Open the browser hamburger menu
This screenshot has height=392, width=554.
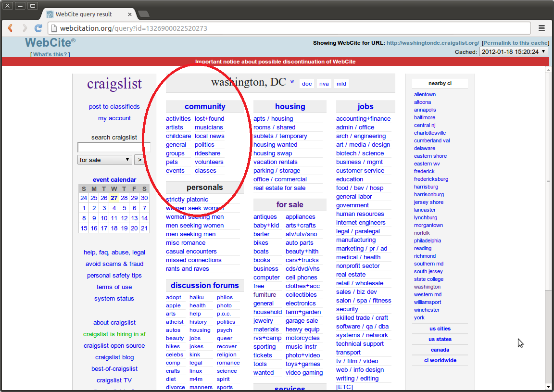[x=541, y=28]
